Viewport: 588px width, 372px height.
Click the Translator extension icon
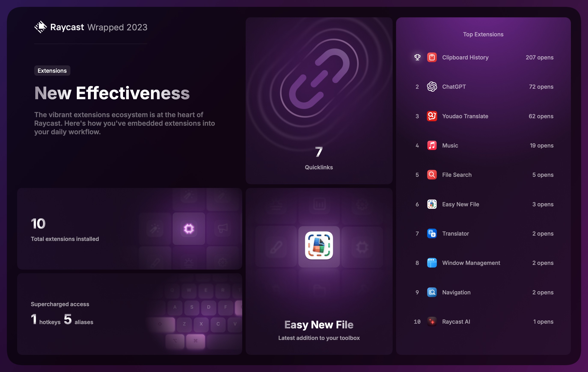pos(432,233)
